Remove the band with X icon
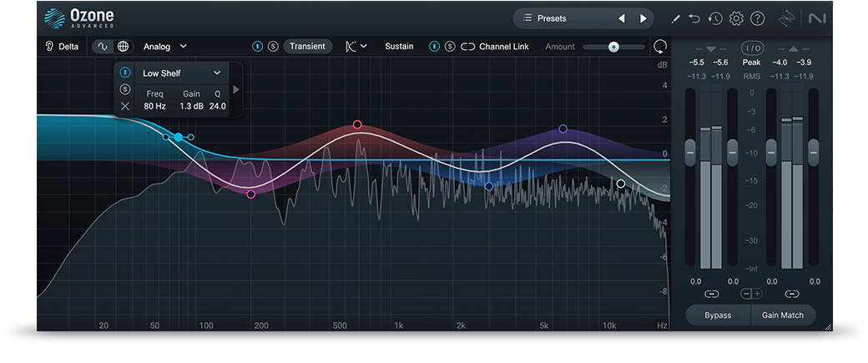 click(x=125, y=106)
